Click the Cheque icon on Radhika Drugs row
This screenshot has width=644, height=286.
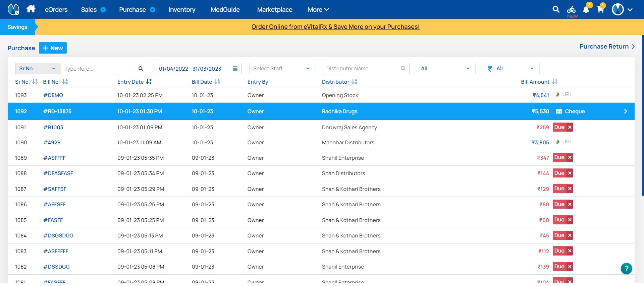[x=559, y=112]
